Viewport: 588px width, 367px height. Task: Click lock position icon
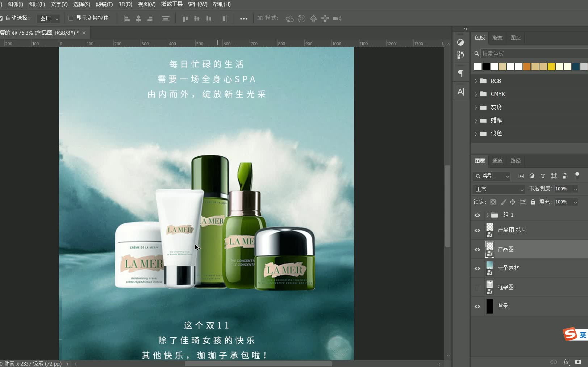tap(513, 202)
